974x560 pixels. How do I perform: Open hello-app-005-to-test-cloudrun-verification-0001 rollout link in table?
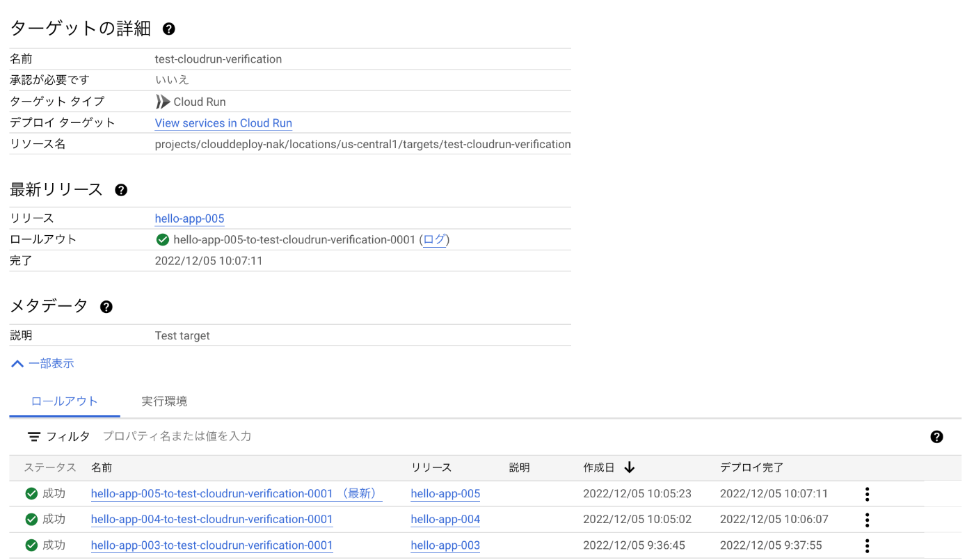[237, 494]
